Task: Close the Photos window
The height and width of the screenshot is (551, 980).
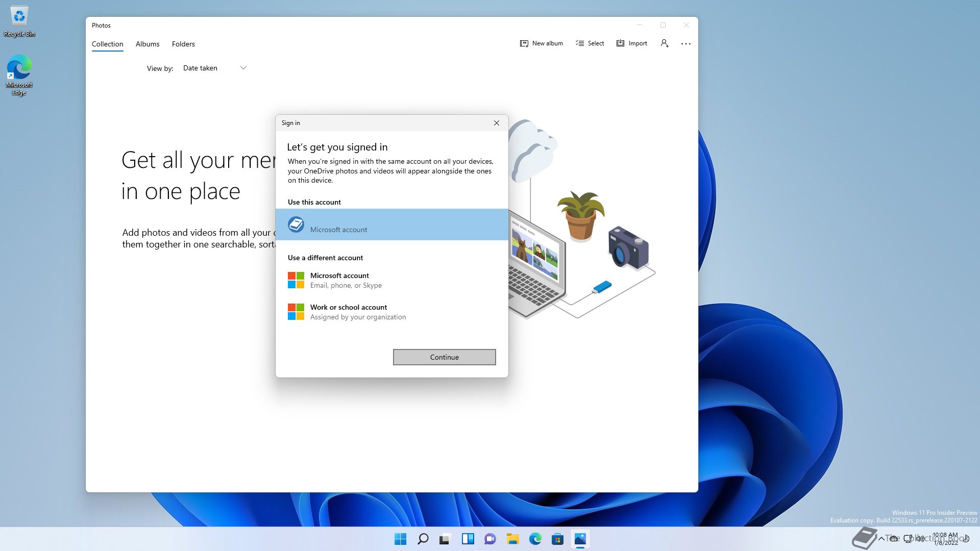Action: point(687,25)
